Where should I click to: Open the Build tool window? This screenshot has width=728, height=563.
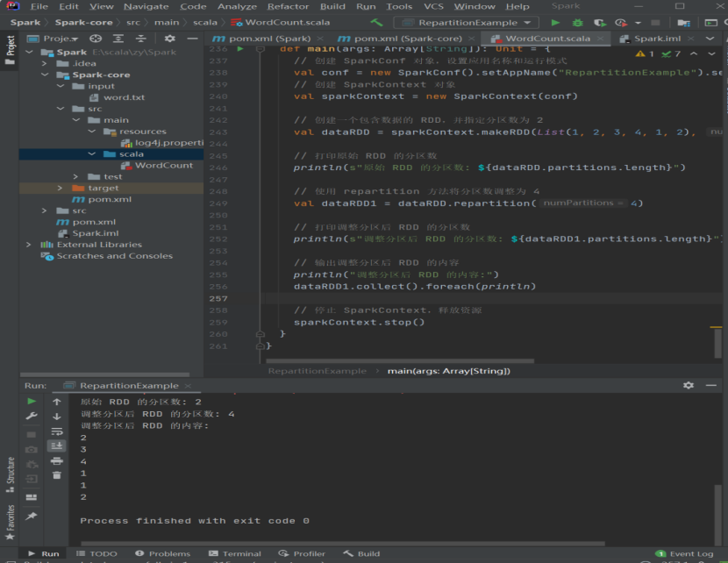tap(361, 553)
